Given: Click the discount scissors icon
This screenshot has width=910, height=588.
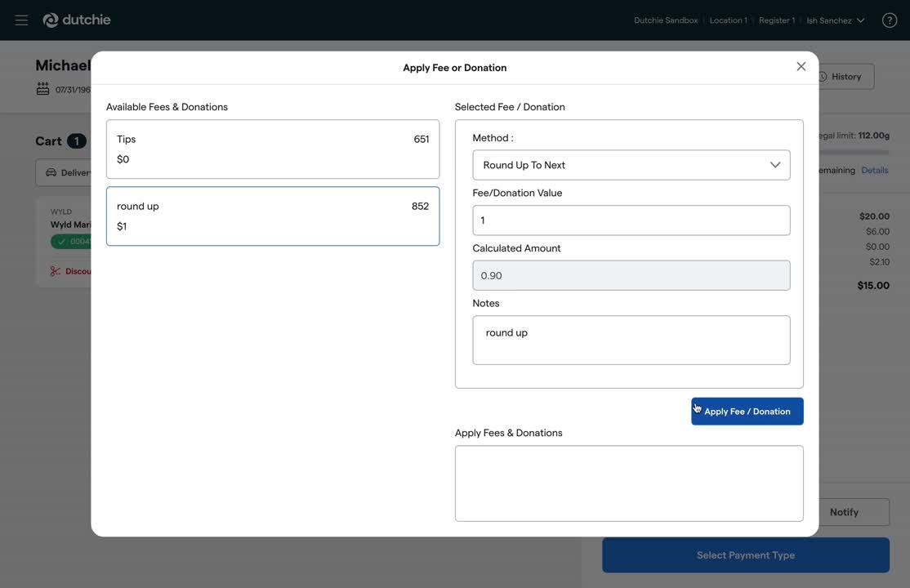Looking at the screenshot, I should (x=56, y=271).
